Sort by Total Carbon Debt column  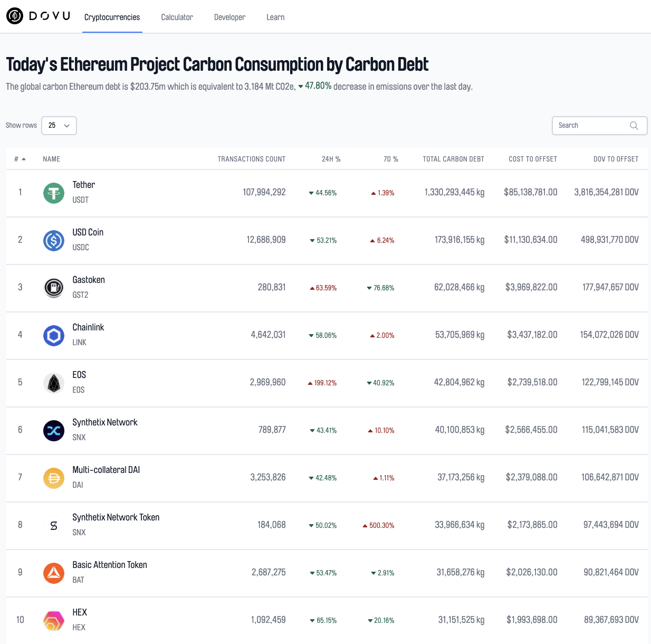pos(453,159)
